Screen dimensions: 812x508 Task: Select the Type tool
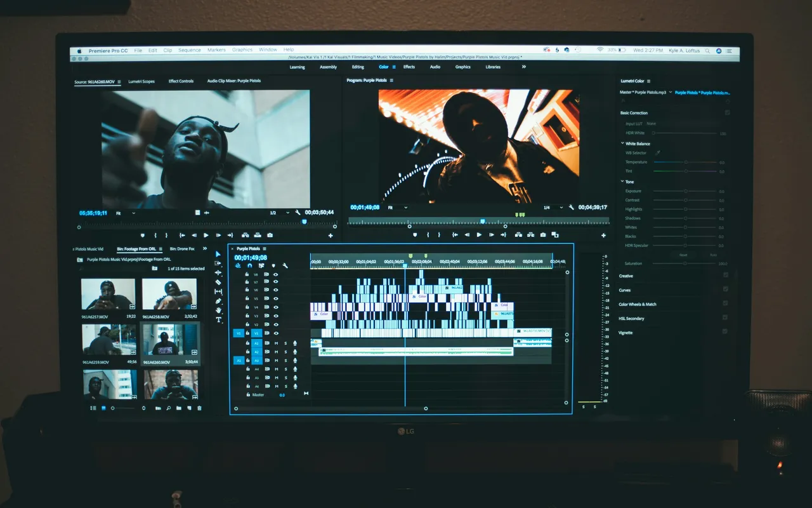coord(218,319)
